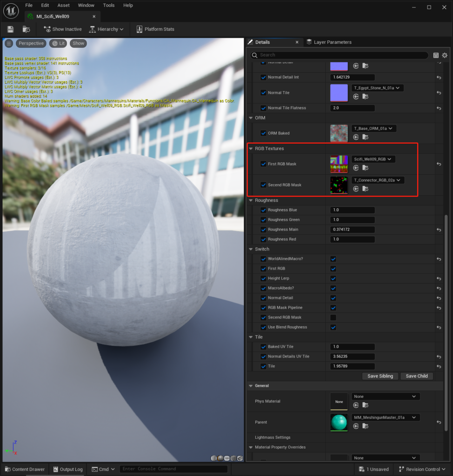Focus the console command input
The width and height of the screenshot is (453, 476).
pos(173,469)
